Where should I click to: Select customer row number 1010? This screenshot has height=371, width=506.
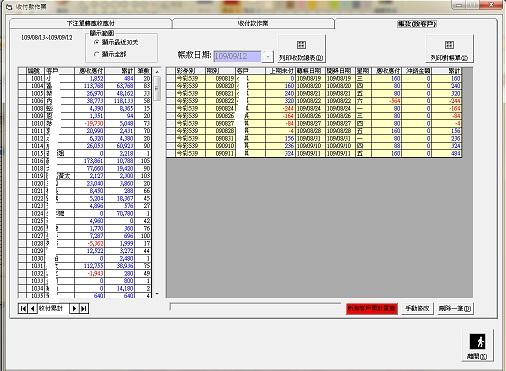pyautogui.click(x=85, y=123)
